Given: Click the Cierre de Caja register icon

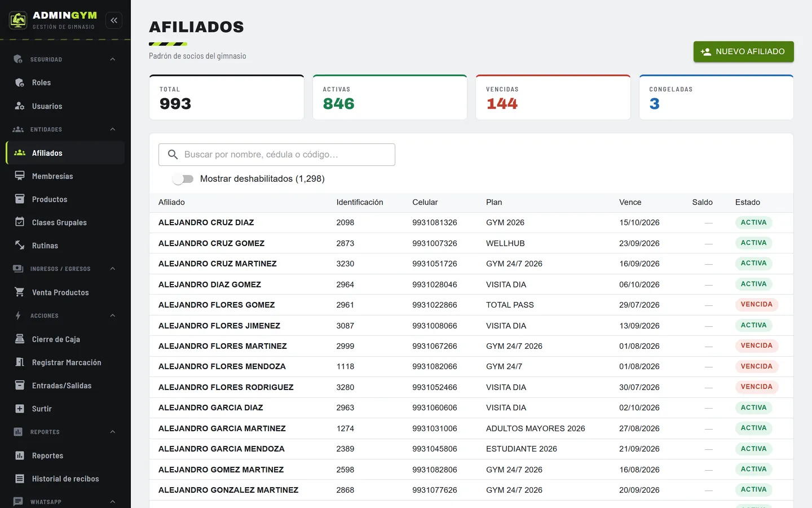Looking at the screenshot, I should point(20,339).
